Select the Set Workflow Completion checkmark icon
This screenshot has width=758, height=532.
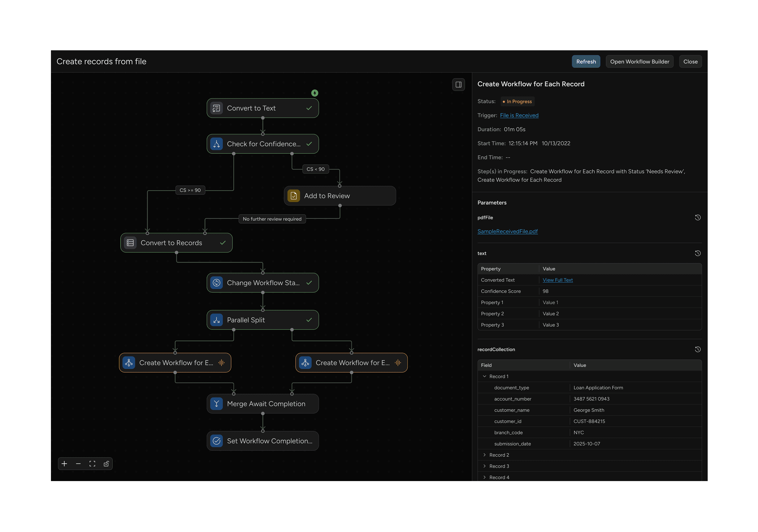(x=217, y=441)
